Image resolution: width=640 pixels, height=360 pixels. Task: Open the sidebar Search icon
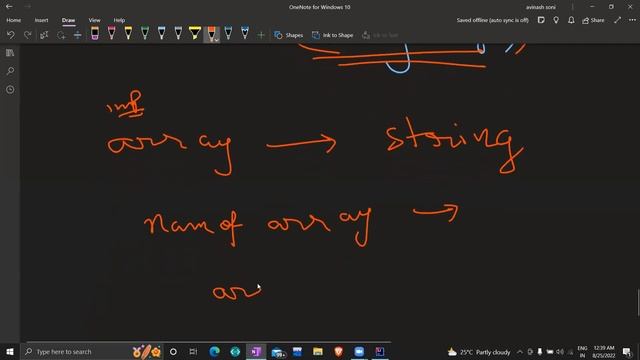[10, 71]
